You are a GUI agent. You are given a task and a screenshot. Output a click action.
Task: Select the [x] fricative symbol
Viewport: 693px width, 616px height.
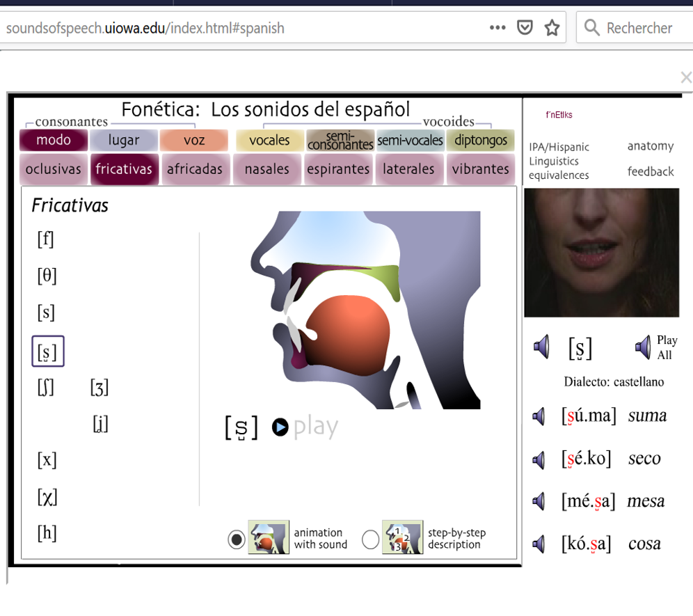tap(46, 460)
